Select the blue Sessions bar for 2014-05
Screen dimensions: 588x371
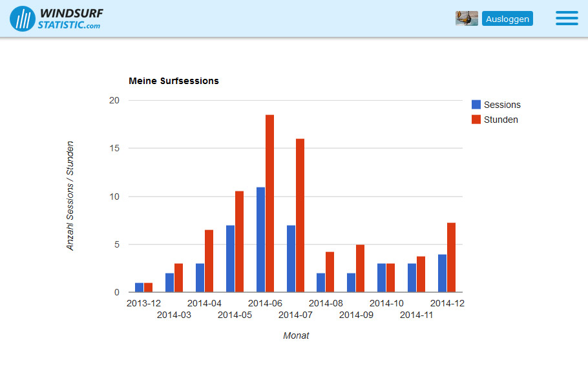(x=230, y=259)
